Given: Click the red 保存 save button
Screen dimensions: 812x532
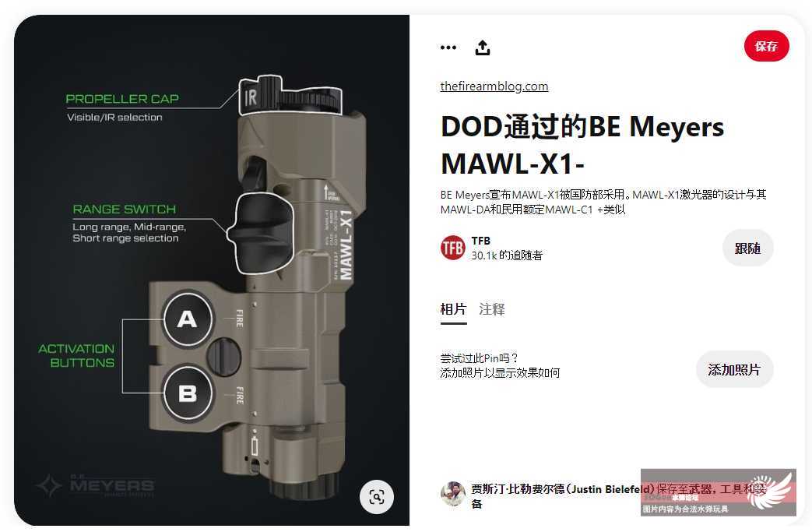Looking at the screenshot, I should tap(766, 46).
